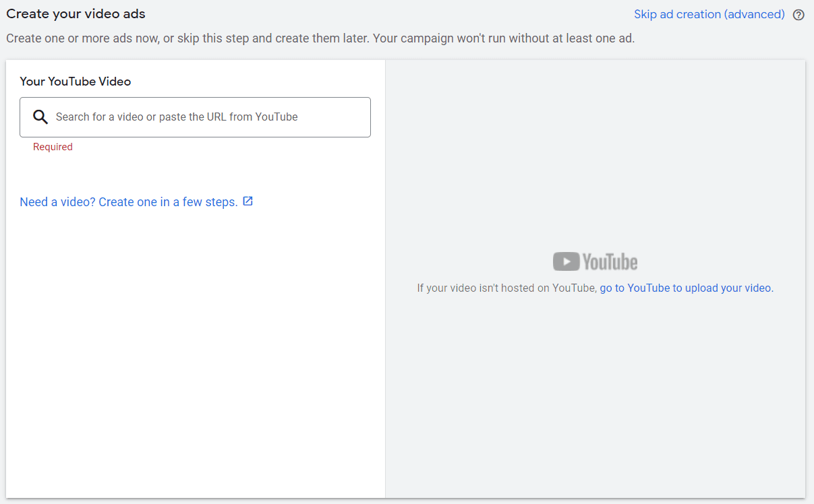Image resolution: width=814 pixels, height=504 pixels.
Task: Click the help question mark icon
Action: pos(798,15)
